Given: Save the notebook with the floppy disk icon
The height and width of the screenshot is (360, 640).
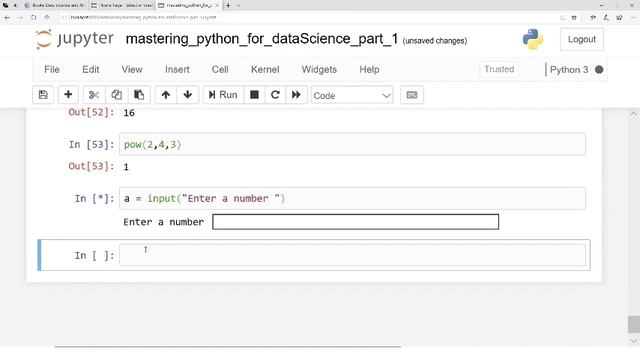Looking at the screenshot, I should point(43,95).
